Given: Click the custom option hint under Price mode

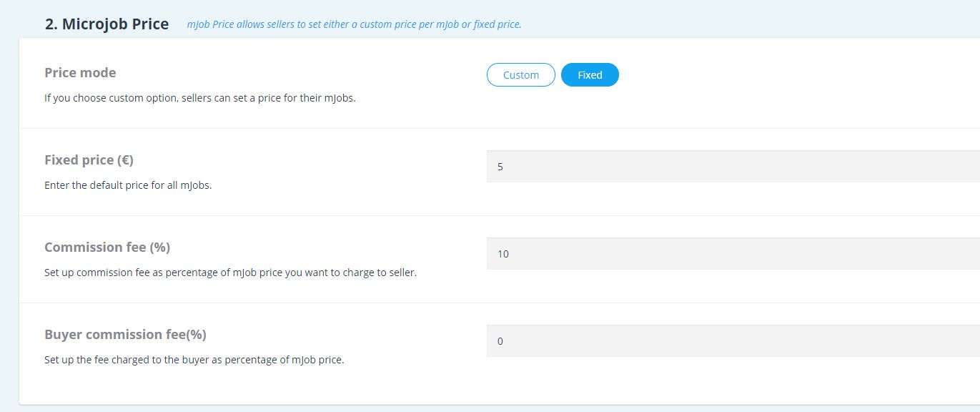Looking at the screenshot, I should (199, 98).
